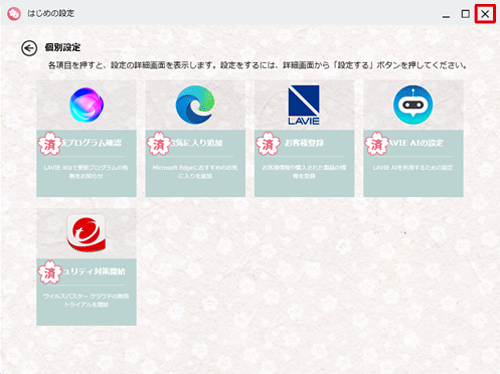Screen dimensions: 500x374
Task: Maximize the はじめの設定 window
Action: 465,14
